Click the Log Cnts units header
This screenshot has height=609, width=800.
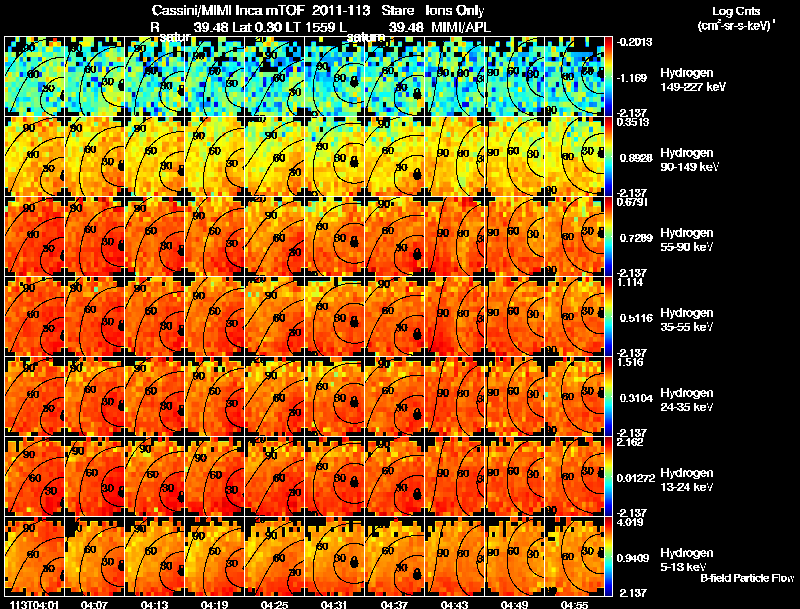[x=736, y=18]
